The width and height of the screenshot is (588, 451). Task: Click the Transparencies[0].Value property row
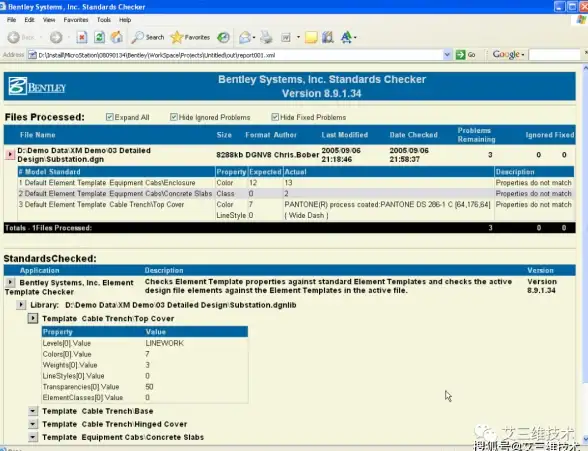[145, 387]
